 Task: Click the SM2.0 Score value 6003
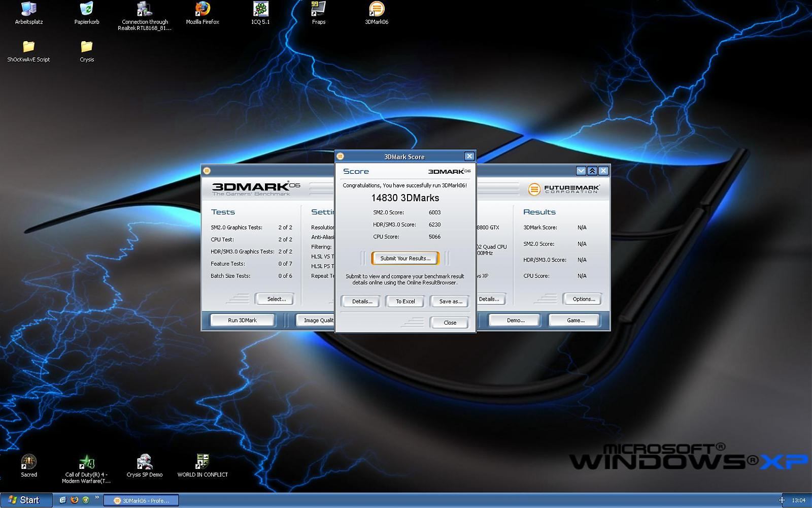(x=434, y=212)
